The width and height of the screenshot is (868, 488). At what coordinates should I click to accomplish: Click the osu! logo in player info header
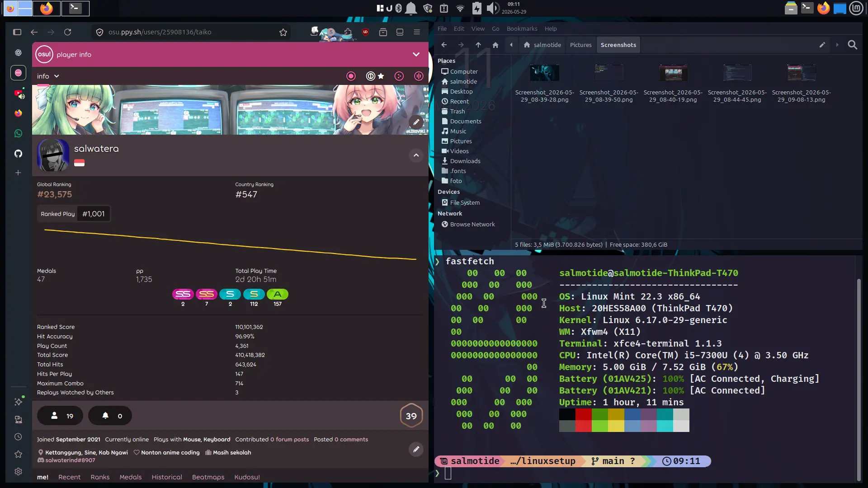pyautogui.click(x=44, y=55)
